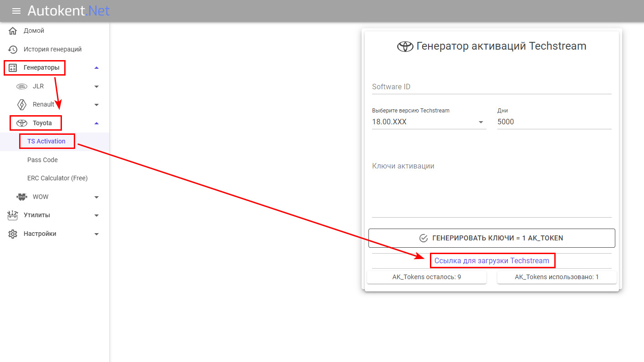Expand the Настройки section arrow
The image size is (644, 362).
(x=96, y=234)
